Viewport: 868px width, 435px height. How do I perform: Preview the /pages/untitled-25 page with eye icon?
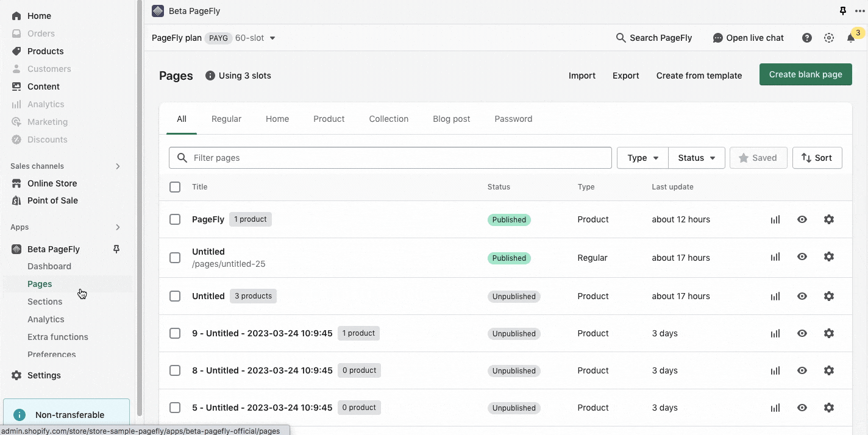[802, 257]
